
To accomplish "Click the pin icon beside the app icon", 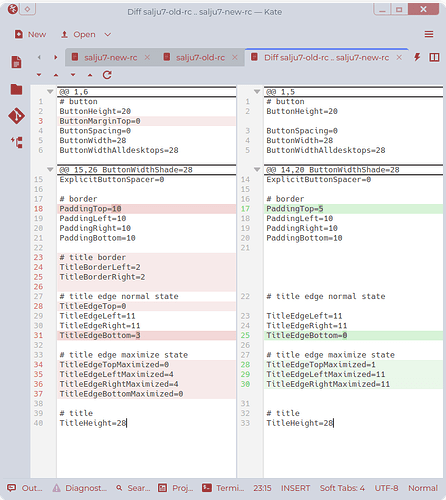I will click(x=28, y=9).
